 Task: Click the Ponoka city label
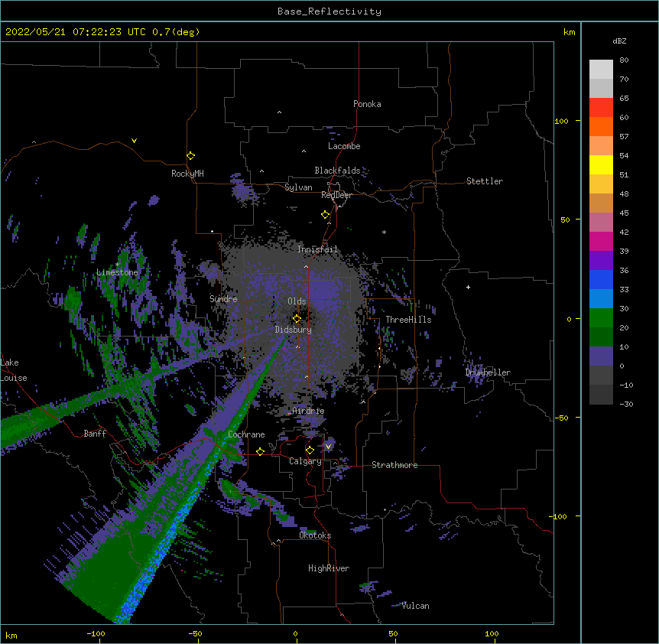(x=367, y=104)
